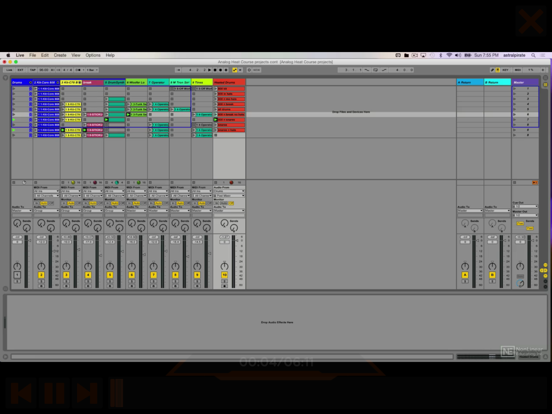Start playback with the transport Play button
The height and width of the screenshot is (414, 552).
tap(209, 70)
